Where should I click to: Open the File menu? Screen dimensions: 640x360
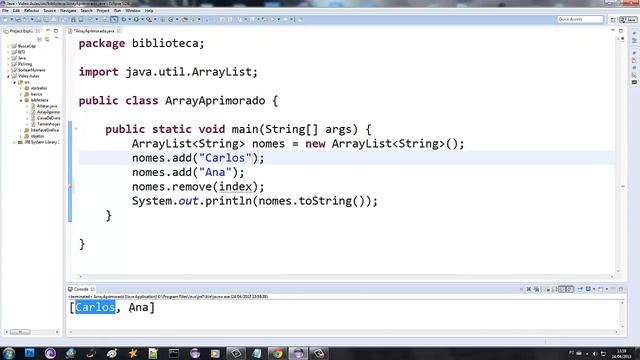point(5,11)
